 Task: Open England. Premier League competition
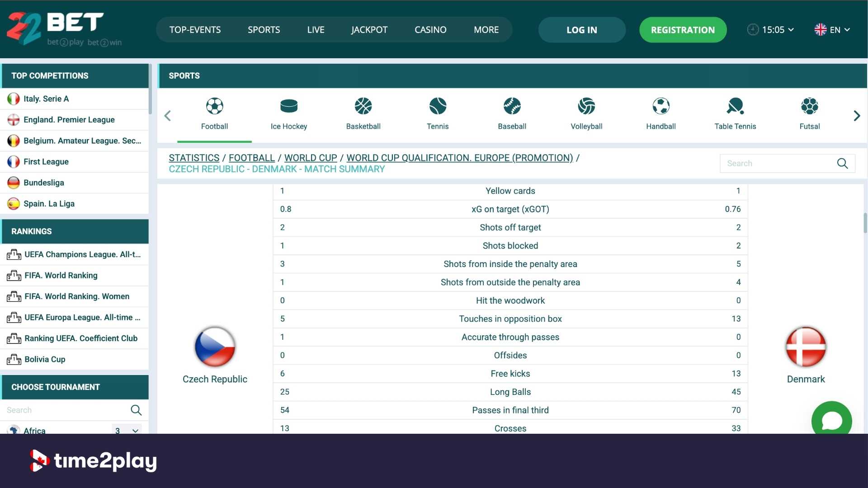[x=75, y=120]
